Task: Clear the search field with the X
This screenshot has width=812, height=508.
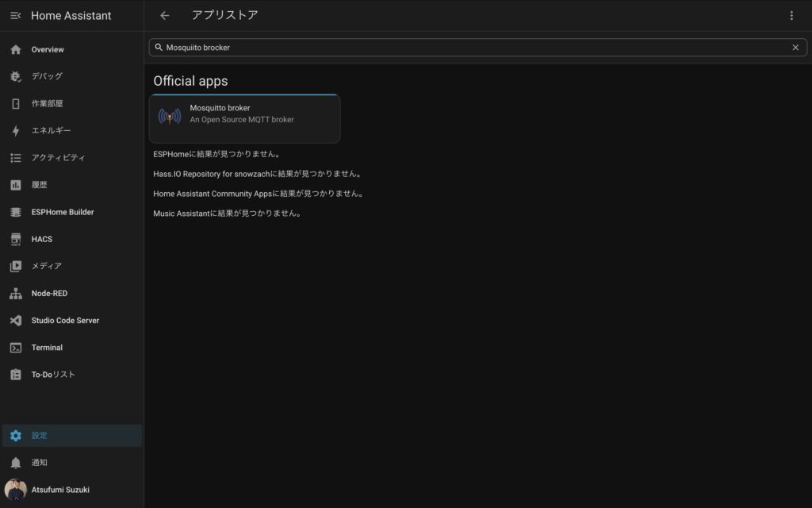Action: pyautogui.click(x=795, y=48)
